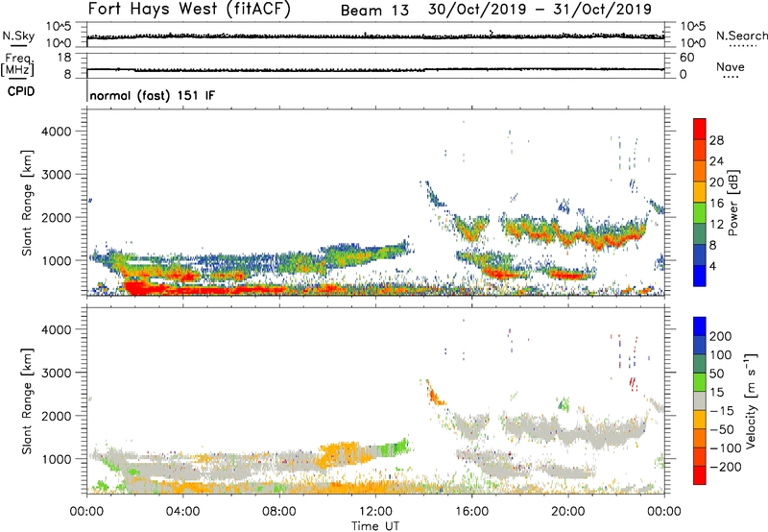This screenshot has width=768, height=532.
Task: Click the '4000' tick of the power panel
Action: click(57, 131)
